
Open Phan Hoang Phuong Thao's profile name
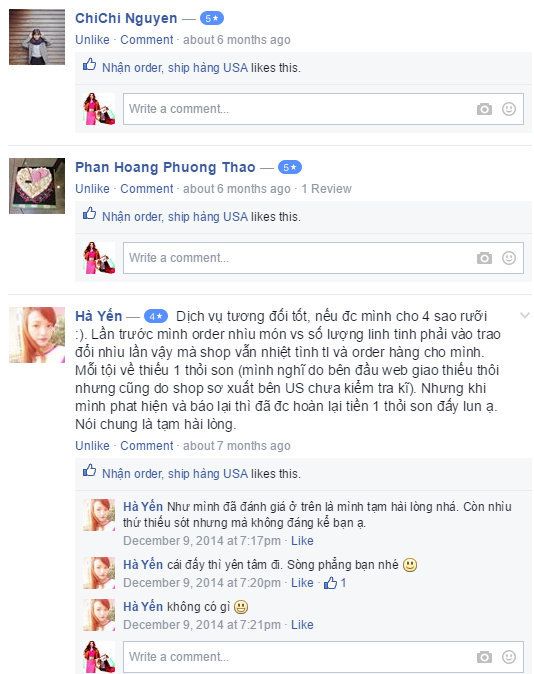165,167
